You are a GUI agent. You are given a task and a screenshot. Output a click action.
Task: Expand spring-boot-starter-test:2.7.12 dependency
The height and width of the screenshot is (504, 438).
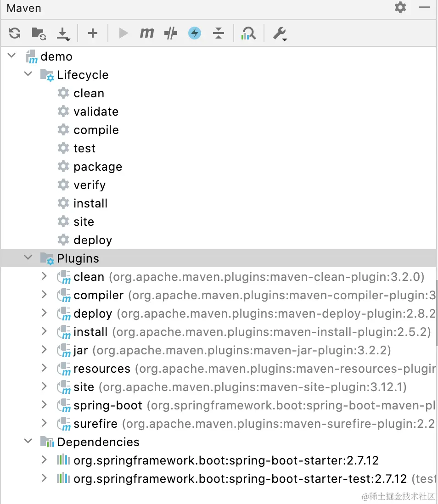tap(45, 478)
